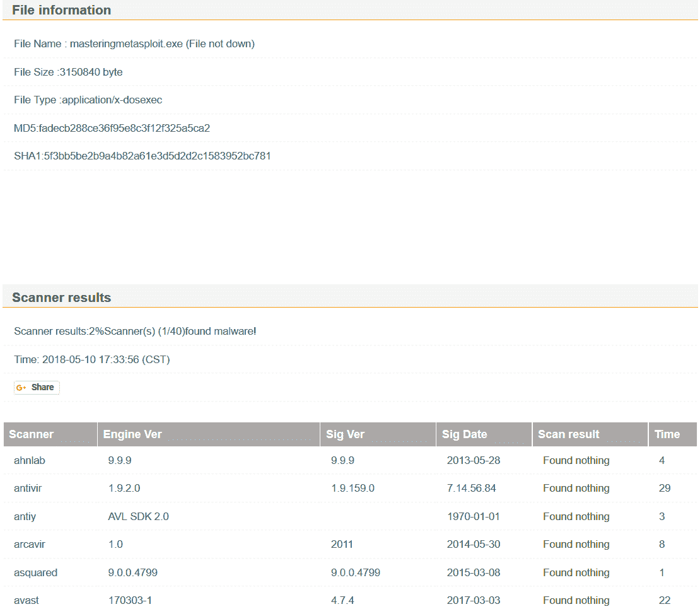This screenshot has width=700, height=614.
Task: Click arcavir sig date 2014-05-30
Action: pos(474,545)
